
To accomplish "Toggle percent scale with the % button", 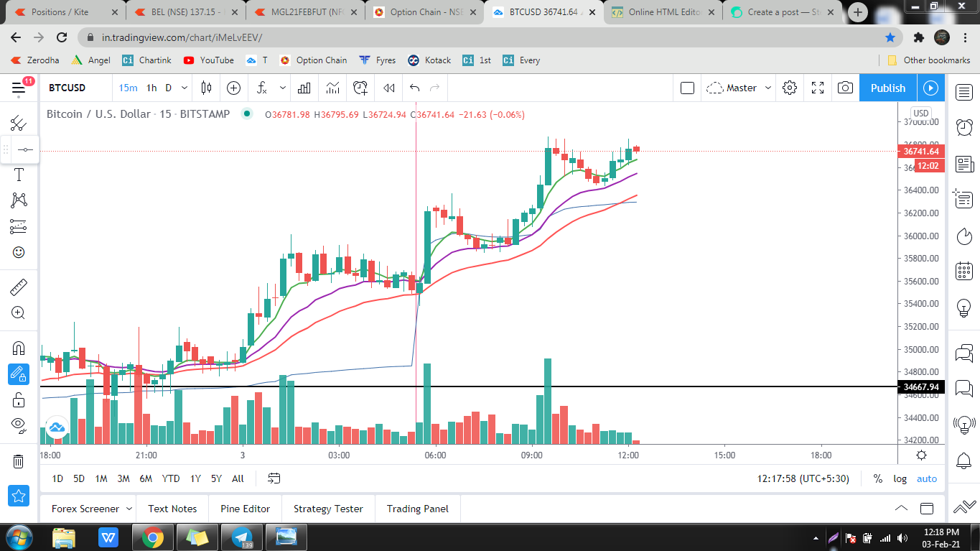I will 877,478.
